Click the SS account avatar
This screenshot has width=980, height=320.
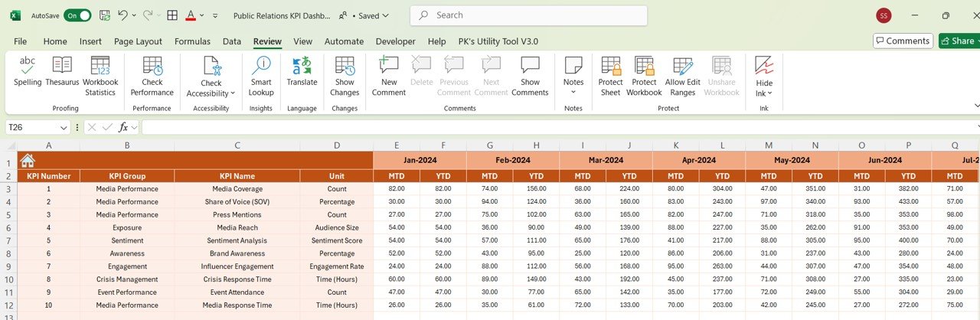[x=884, y=15]
